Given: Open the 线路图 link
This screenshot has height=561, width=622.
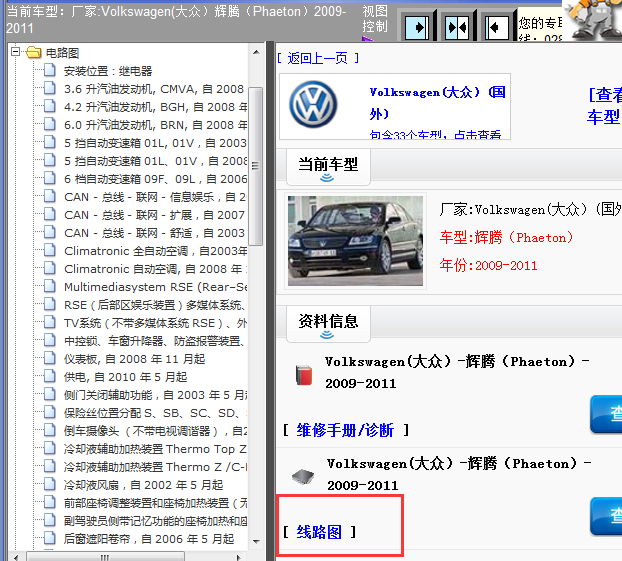Looking at the screenshot, I should pyautogui.click(x=319, y=532).
